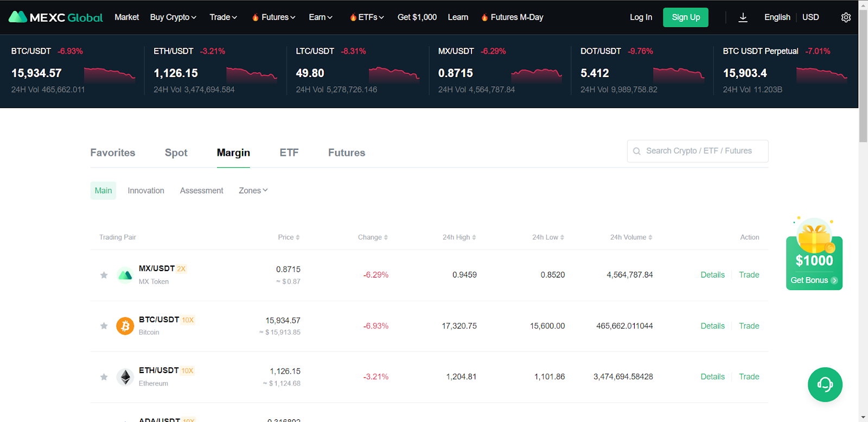This screenshot has height=422, width=868.
Task: Click the download app icon
Action: tap(743, 17)
